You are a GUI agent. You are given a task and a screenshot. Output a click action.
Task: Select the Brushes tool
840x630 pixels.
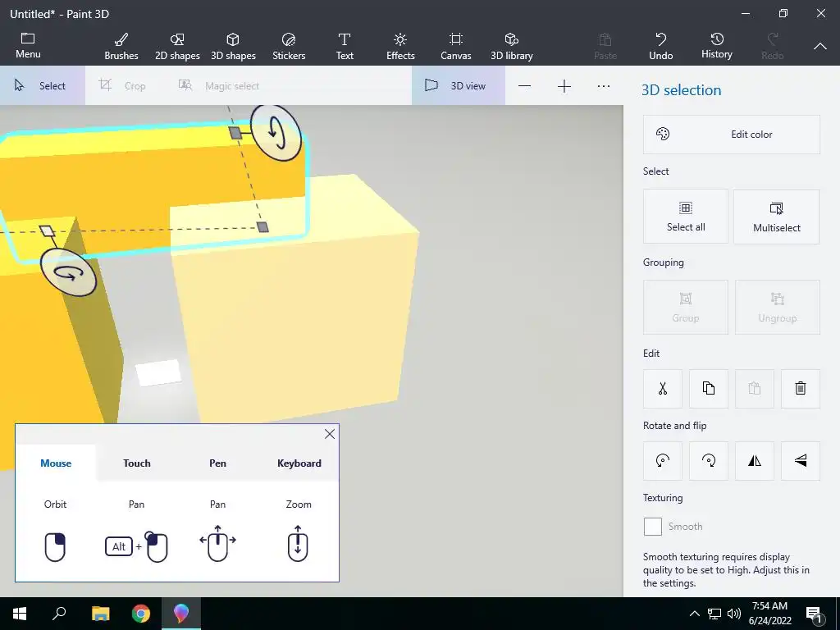click(x=121, y=46)
